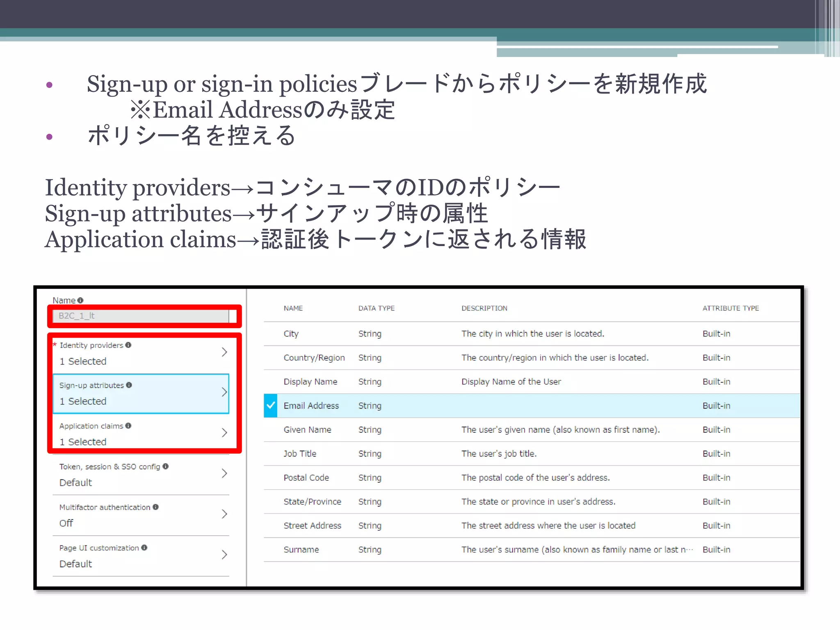Viewport: 840px width, 630px height.
Task: Click the Email Address attribute name
Action: click(311, 406)
